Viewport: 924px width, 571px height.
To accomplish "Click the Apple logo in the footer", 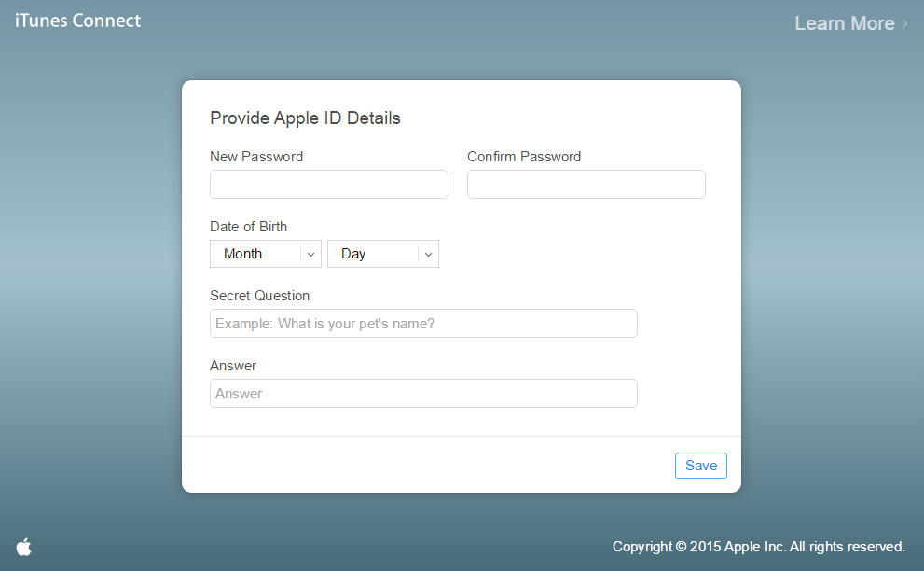I will 24,547.
